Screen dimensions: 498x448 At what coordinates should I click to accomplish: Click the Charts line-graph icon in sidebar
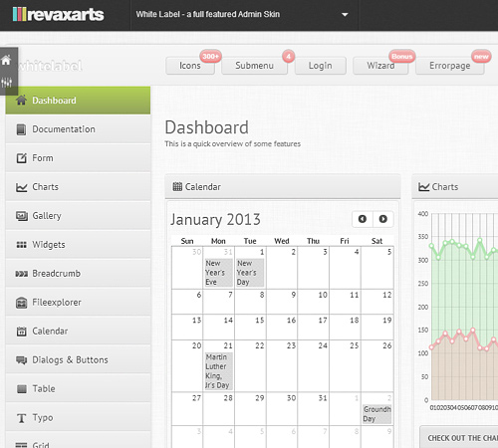[x=22, y=187]
